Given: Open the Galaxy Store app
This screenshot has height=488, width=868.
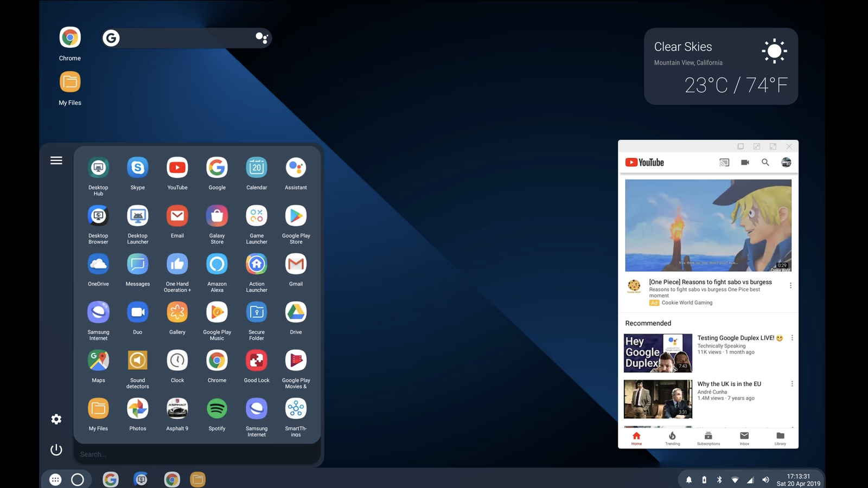Looking at the screenshot, I should 216,216.
